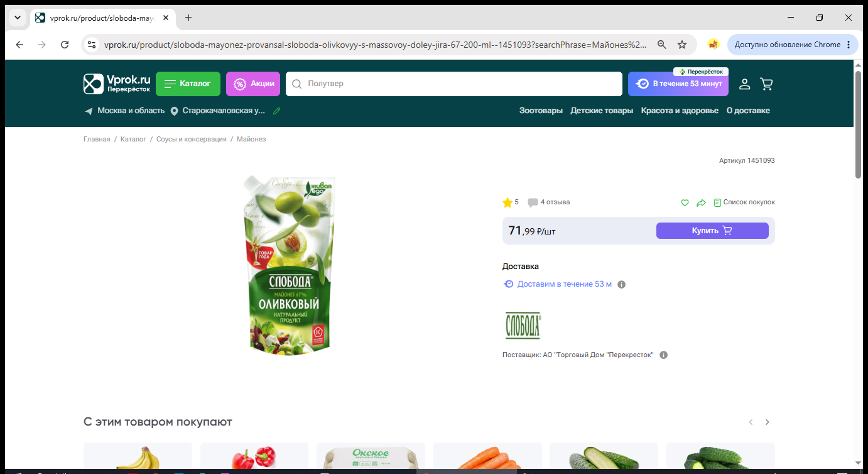Open the Окское eggs product card
This screenshot has width=868, height=474.
(371, 456)
